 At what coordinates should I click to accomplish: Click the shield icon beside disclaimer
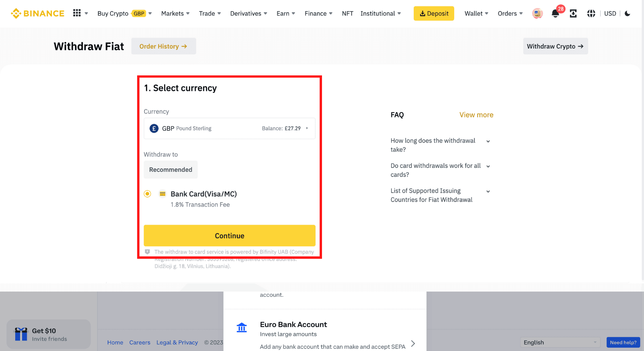click(147, 252)
